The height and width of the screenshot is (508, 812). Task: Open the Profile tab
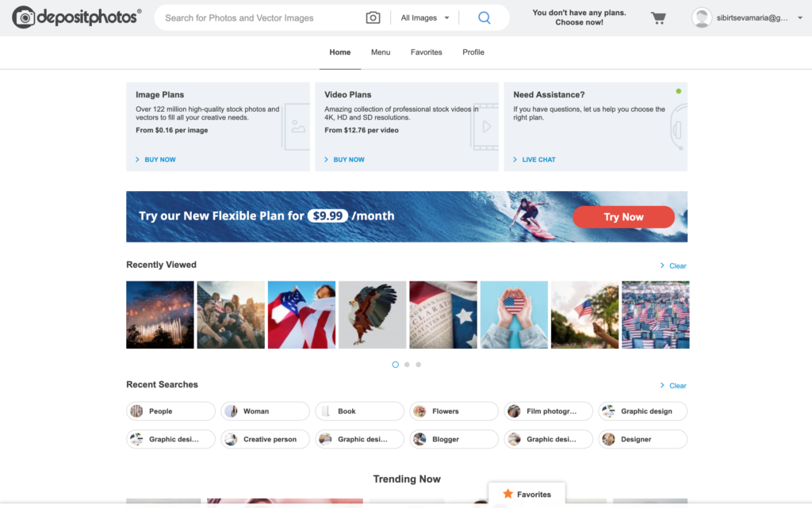[x=473, y=52]
